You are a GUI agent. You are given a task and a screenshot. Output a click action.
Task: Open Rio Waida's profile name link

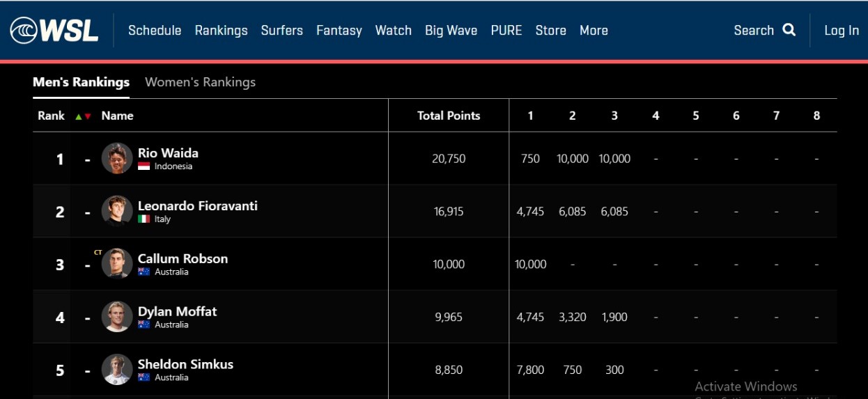168,153
